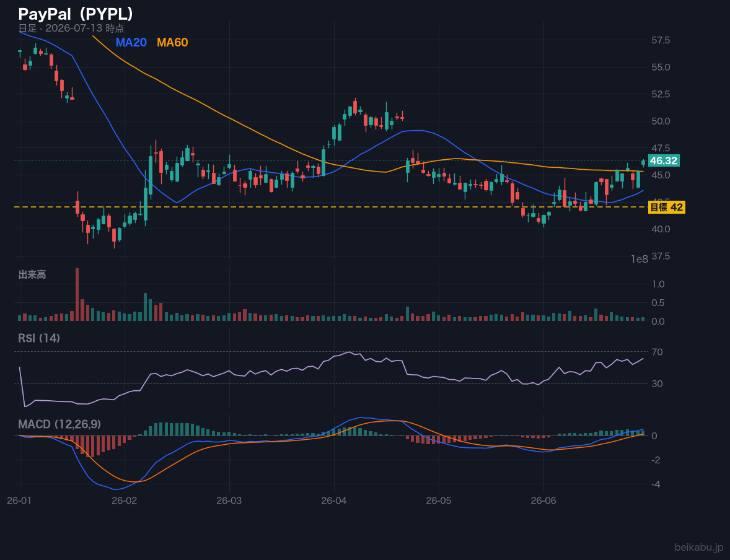730x560 pixels.
Task: Click the date subtitle '日足 · 2026-07-13 時点'
Action: 71,28
